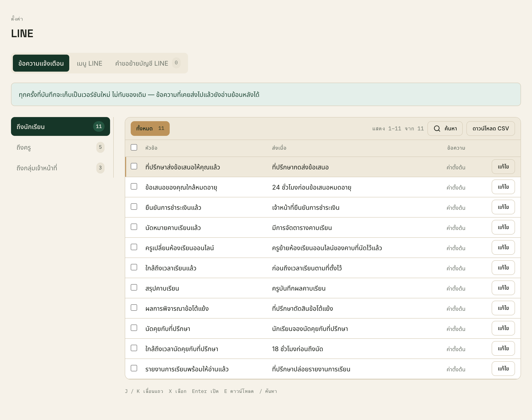Click the ส่งเมื่อ column header

point(279,148)
